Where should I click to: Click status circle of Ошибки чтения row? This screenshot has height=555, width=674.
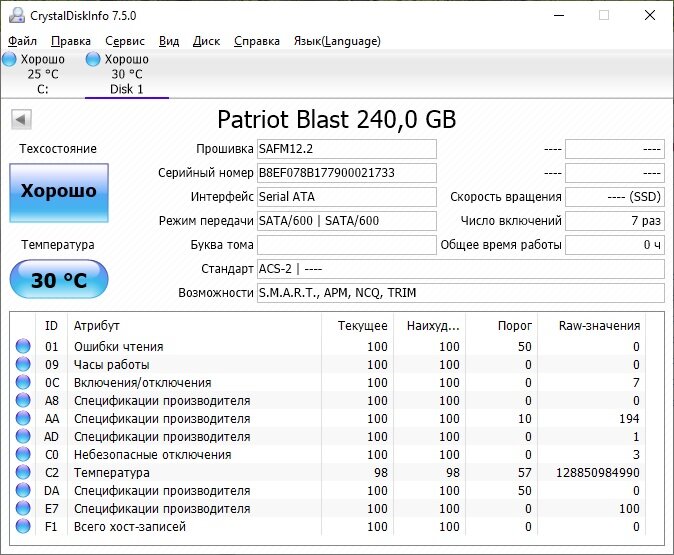[23, 346]
